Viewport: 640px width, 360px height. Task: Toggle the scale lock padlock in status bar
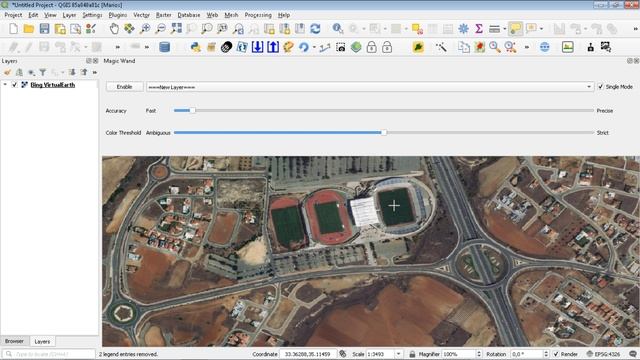(412, 354)
